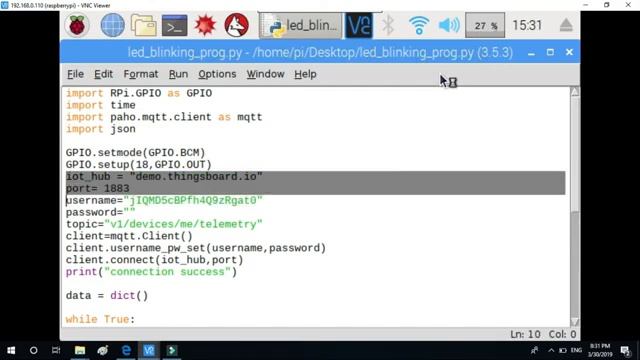
Task: Click the password="" line
Action: click(100, 212)
